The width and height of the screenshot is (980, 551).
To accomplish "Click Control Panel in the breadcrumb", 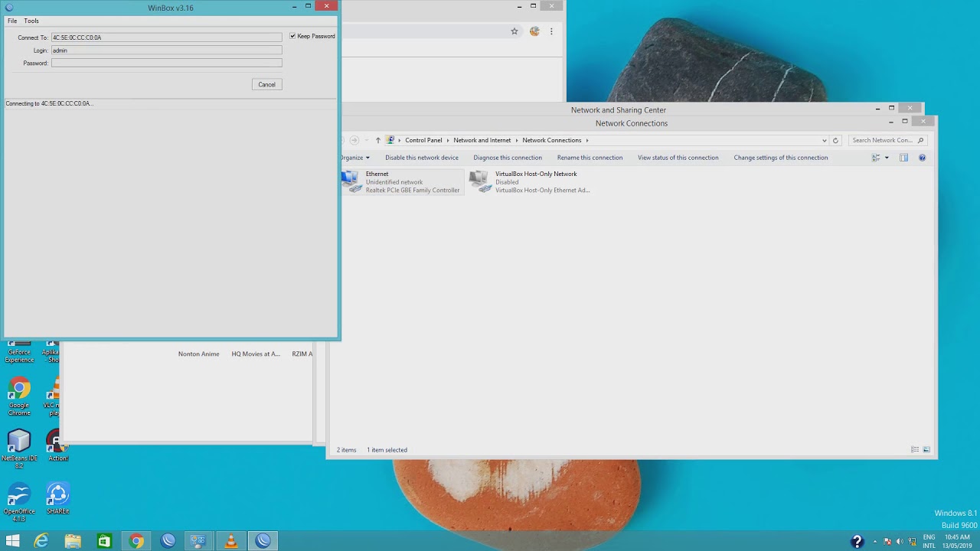I will point(423,140).
